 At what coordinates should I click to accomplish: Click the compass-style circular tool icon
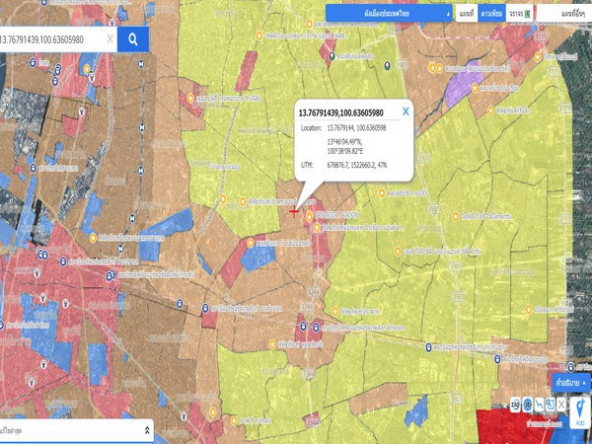pyautogui.click(x=527, y=404)
